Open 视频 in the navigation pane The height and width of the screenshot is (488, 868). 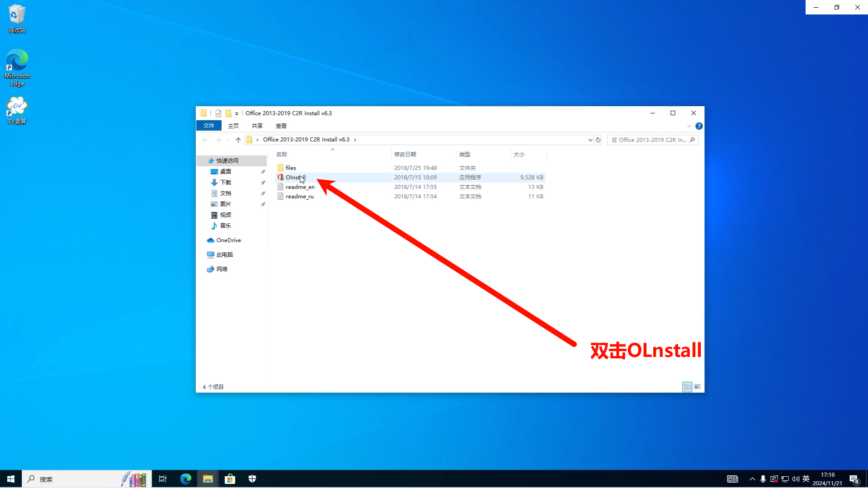tap(226, 215)
